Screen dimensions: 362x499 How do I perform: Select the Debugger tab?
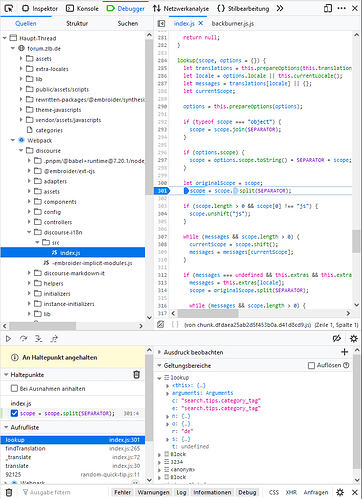pyautogui.click(x=126, y=9)
